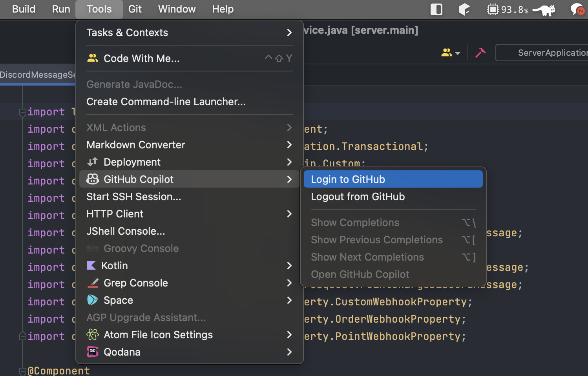
Task: Open the Tasks & Contexts entry
Action: [x=189, y=33]
